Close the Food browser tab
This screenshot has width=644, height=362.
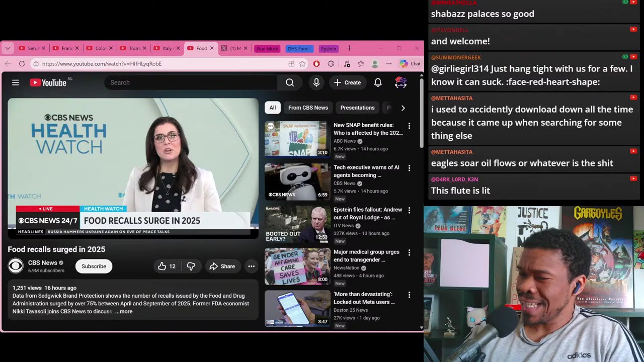tap(212, 48)
